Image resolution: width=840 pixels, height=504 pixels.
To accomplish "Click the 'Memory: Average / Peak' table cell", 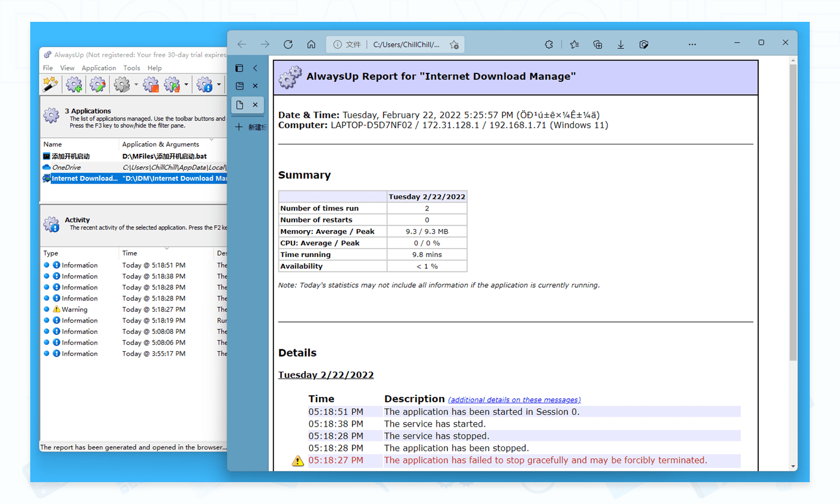I will (333, 232).
